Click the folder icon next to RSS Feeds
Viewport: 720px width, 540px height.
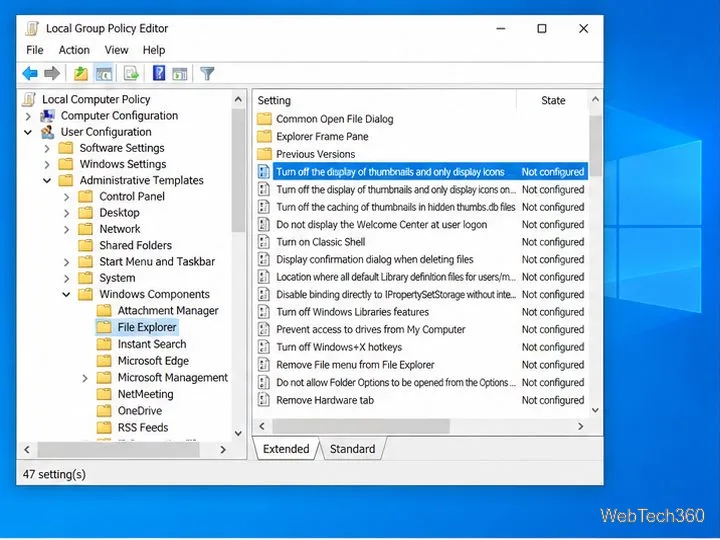[104, 428]
